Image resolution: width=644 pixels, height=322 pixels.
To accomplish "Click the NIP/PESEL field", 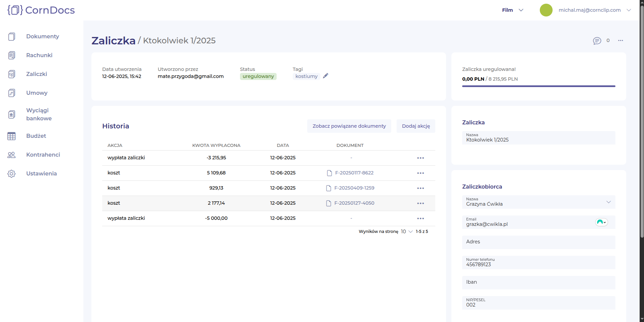I will 538,303.
